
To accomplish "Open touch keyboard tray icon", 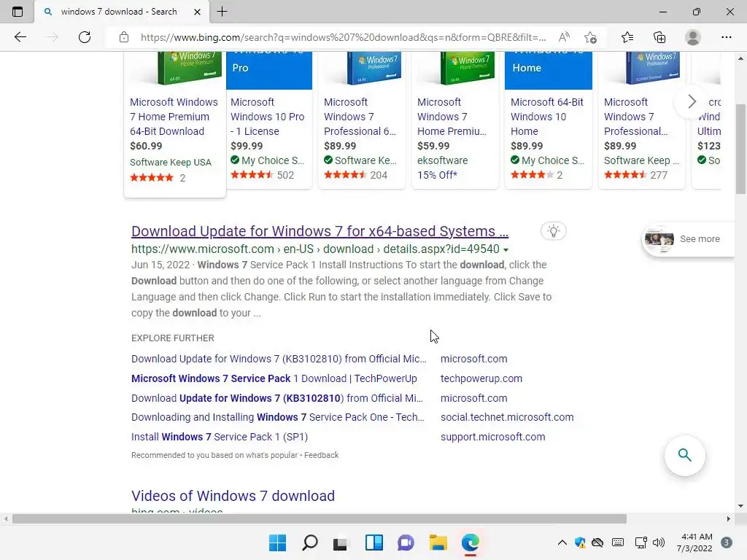I will (618, 542).
